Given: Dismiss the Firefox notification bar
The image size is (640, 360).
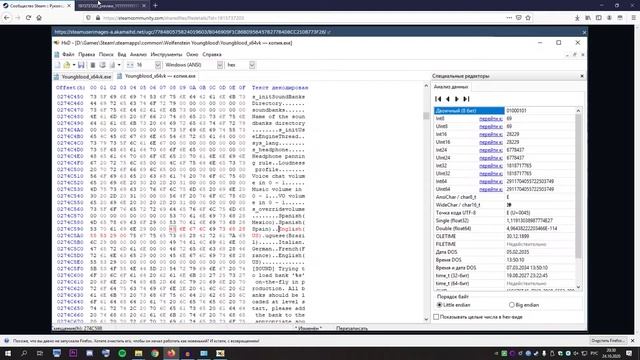Looking at the screenshot, I should pyautogui.click(x=633, y=340).
